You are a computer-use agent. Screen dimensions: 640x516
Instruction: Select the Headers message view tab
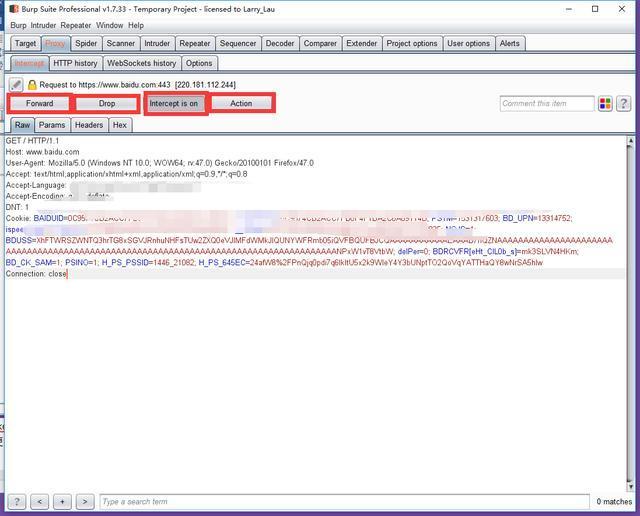tap(89, 125)
